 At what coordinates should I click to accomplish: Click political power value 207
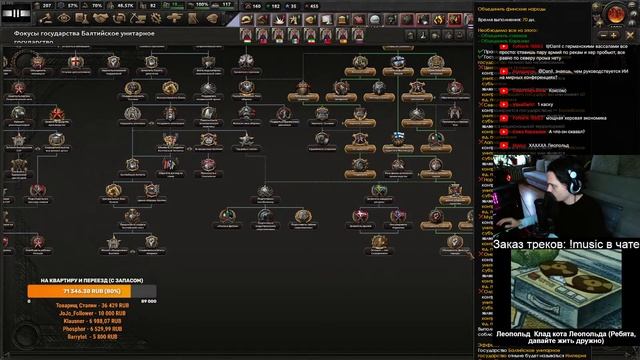coord(47,5)
